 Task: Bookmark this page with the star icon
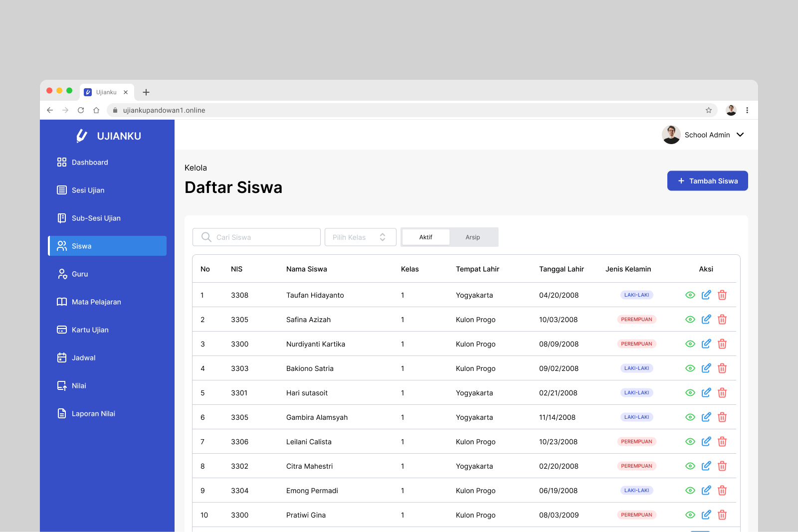click(x=708, y=110)
